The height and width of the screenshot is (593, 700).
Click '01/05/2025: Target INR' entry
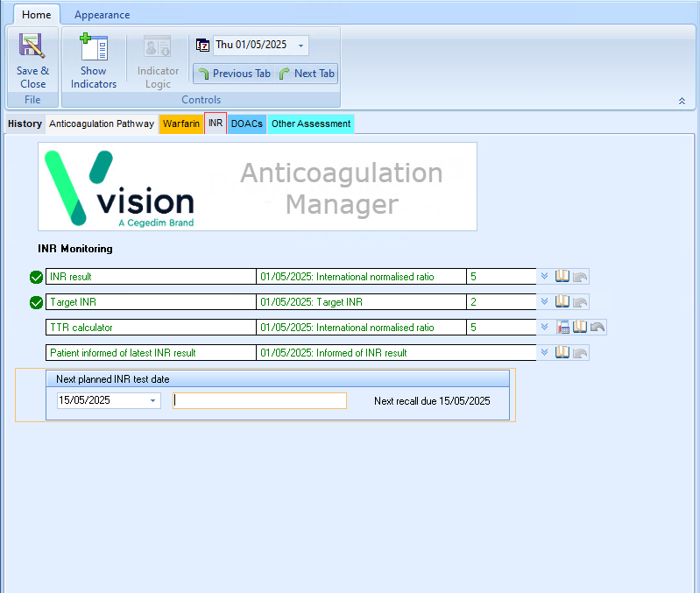point(311,302)
